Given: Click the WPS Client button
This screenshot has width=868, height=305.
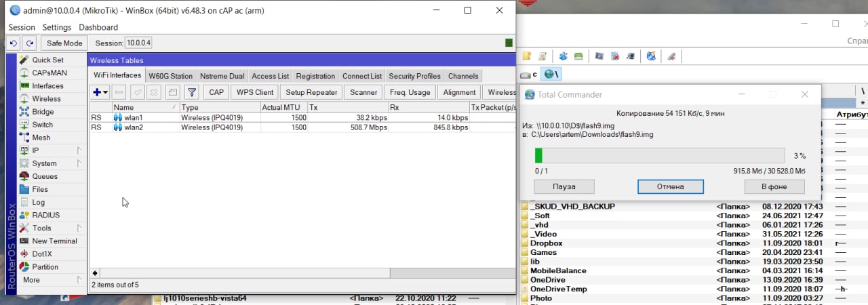Looking at the screenshot, I should click(x=255, y=92).
